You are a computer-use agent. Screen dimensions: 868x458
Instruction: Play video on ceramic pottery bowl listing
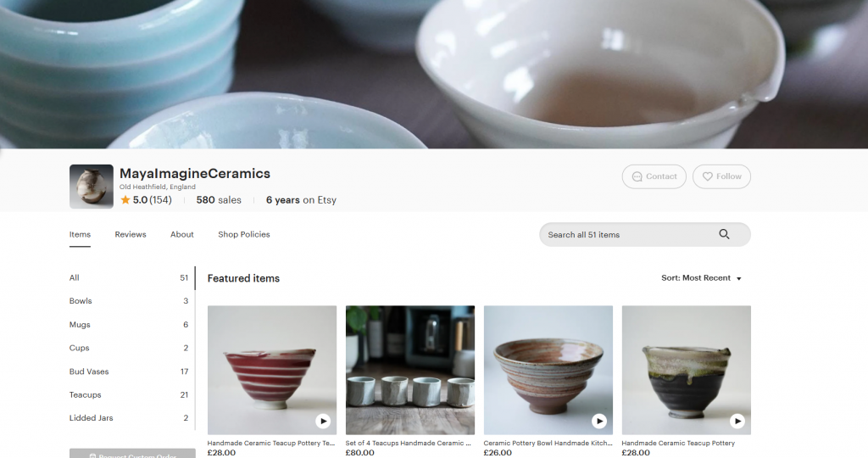click(x=599, y=421)
